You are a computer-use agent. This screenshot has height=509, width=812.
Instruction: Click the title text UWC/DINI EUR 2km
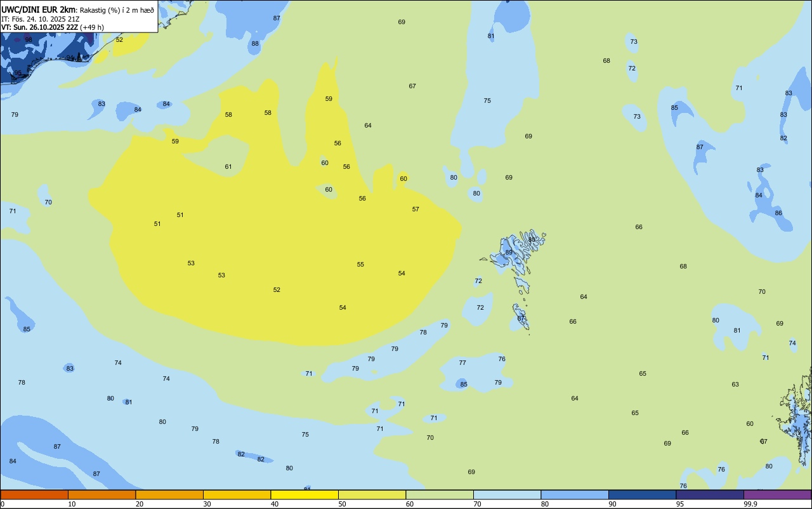(38, 10)
